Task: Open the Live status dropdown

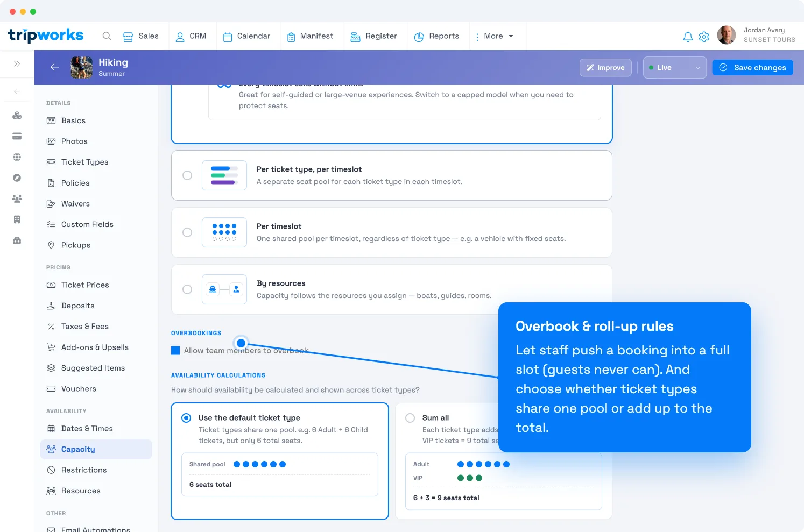Action: coord(675,68)
